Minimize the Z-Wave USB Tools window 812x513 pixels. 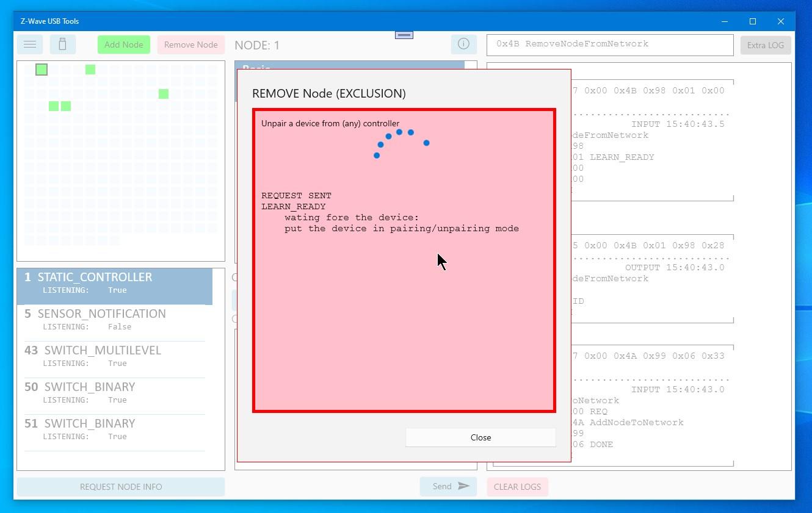pyautogui.click(x=725, y=21)
